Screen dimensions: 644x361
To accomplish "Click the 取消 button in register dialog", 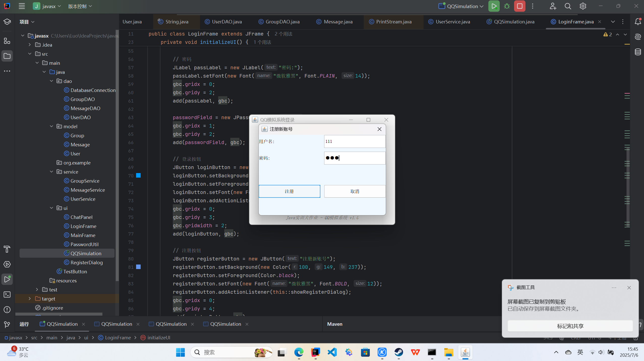I will [x=355, y=191].
